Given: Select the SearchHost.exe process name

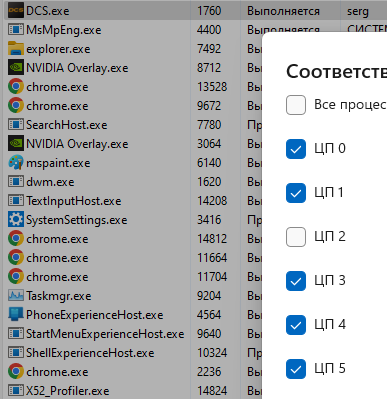Looking at the screenshot, I should point(67,125).
